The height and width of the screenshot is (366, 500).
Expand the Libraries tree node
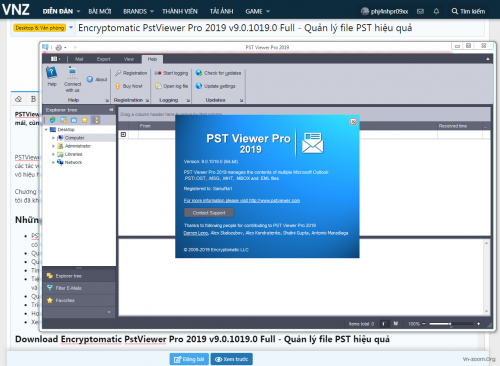point(53,154)
